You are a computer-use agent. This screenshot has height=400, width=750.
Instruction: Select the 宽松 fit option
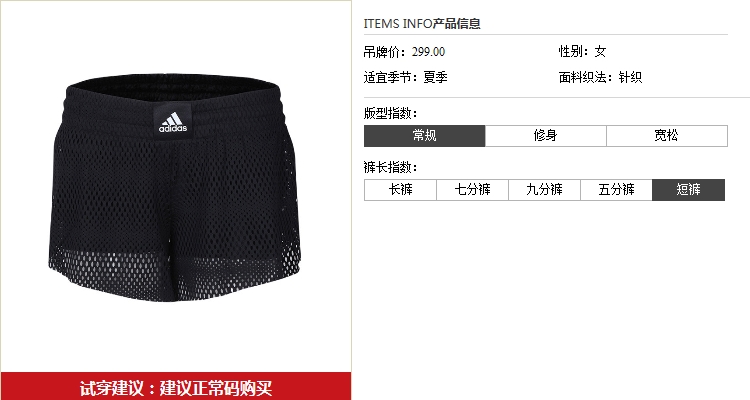[x=667, y=136]
